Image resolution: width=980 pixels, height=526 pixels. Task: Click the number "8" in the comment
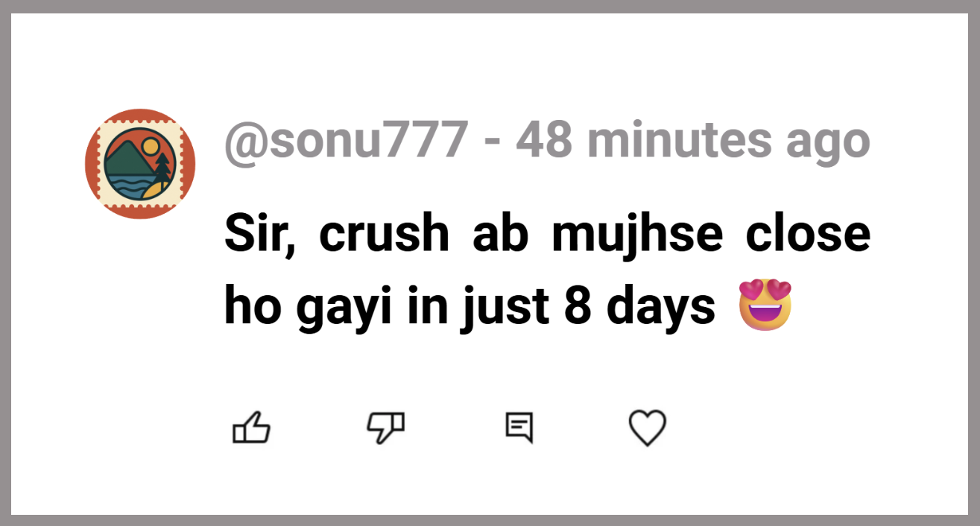pyautogui.click(x=578, y=307)
